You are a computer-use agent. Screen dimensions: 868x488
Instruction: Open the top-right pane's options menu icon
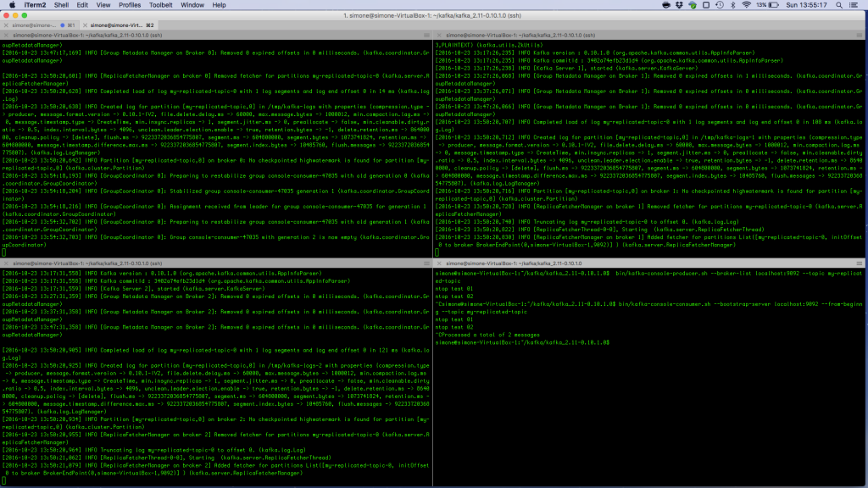860,36
